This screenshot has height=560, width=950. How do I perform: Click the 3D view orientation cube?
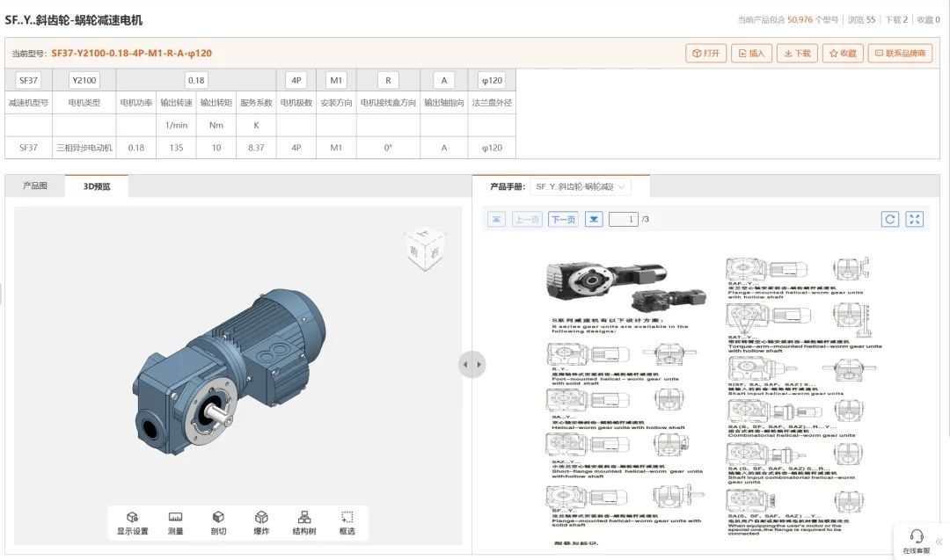pyautogui.click(x=426, y=248)
